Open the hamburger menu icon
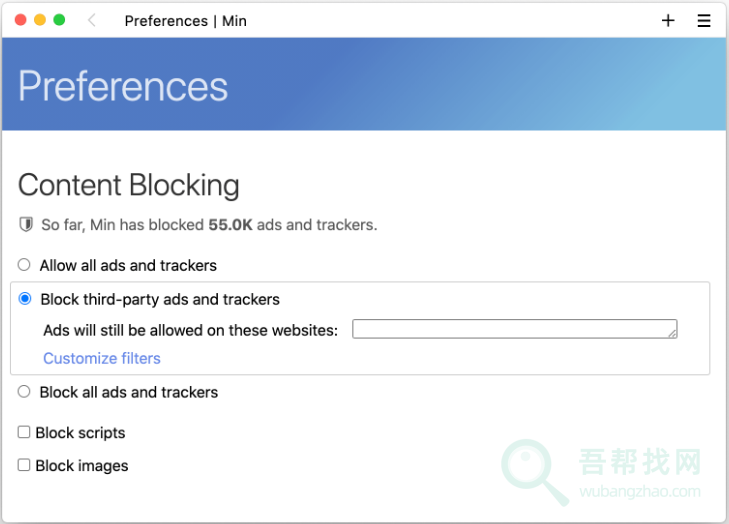 point(704,20)
